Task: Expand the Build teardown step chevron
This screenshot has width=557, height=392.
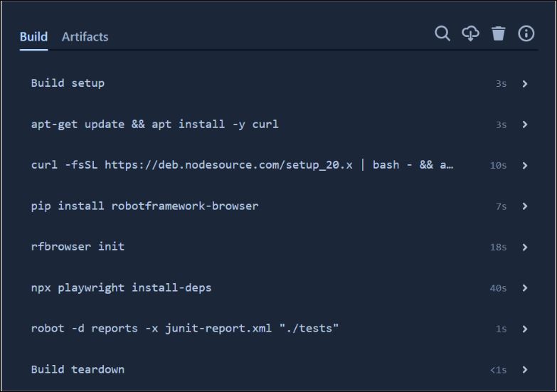Action: tap(525, 370)
